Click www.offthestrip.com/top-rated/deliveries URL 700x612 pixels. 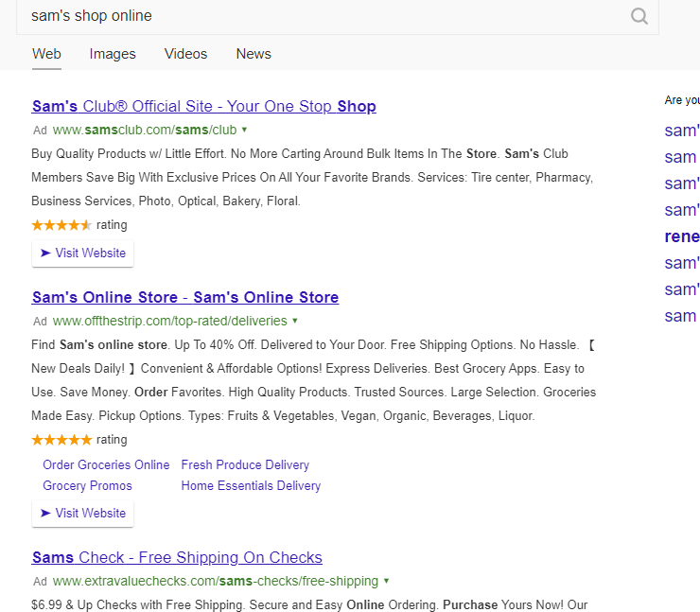(169, 321)
